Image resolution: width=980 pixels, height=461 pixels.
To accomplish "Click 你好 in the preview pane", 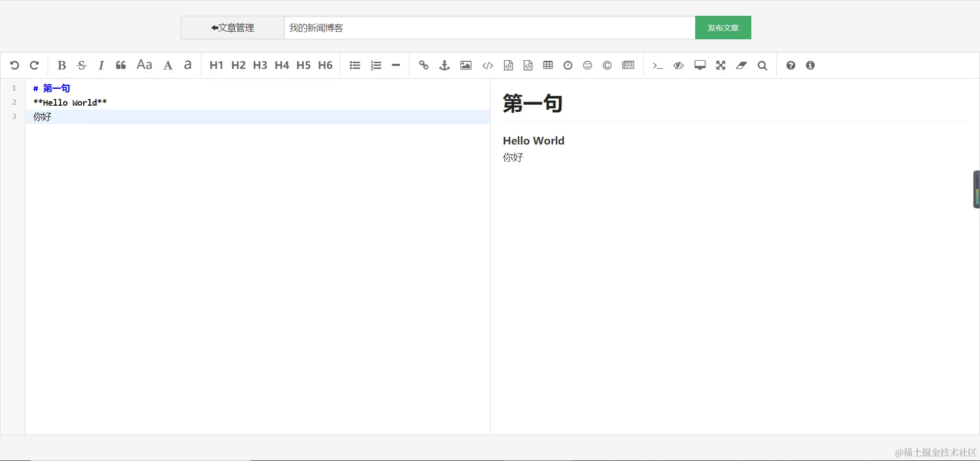I will point(513,157).
